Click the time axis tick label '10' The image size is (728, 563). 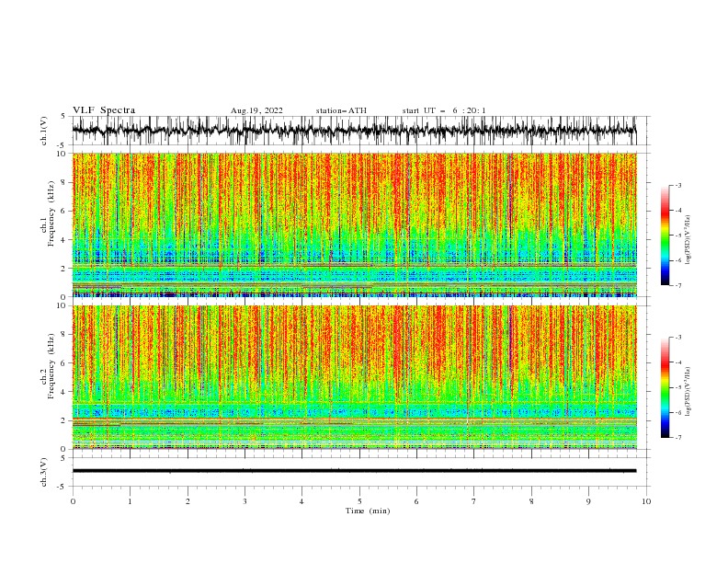pos(646,501)
